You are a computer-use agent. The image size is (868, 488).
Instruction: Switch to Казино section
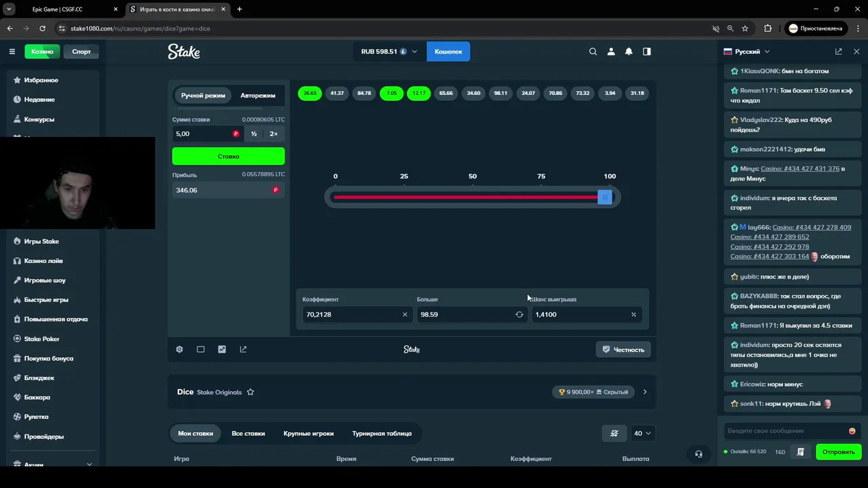point(42,52)
